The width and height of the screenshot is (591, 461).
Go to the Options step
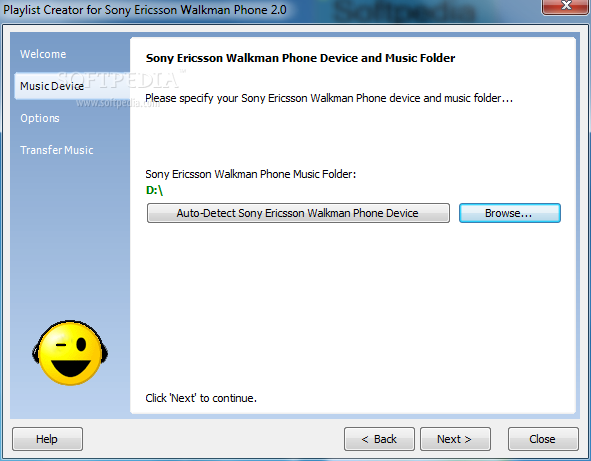click(40, 118)
